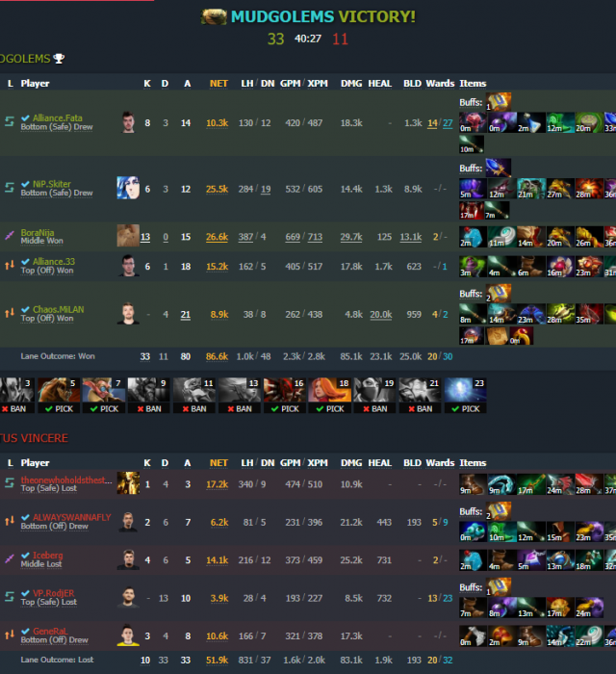Click BoraNija's mid lane role icon
Viewport: 616px width, 674px height.
(10, 236)
